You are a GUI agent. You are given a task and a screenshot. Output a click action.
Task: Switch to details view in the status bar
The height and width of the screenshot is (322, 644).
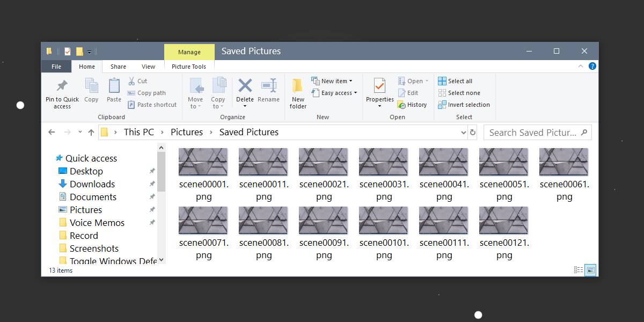tap(579, 270)
